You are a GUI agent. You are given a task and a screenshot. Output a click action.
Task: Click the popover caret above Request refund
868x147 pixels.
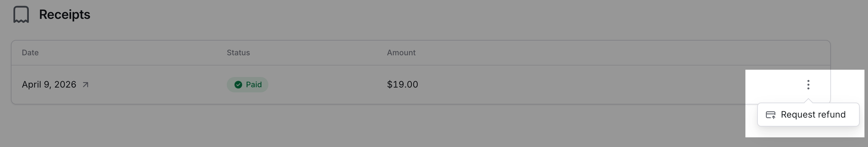coord(808,101)
